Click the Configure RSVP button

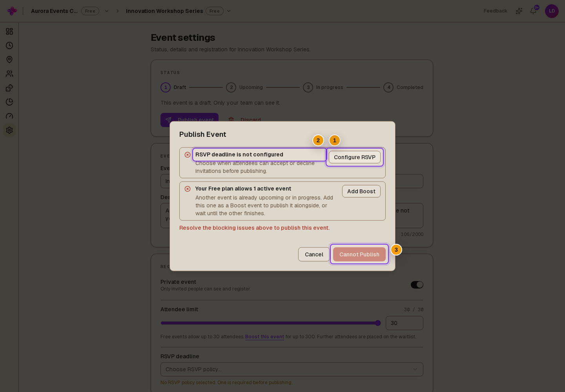tap(355, 157)
